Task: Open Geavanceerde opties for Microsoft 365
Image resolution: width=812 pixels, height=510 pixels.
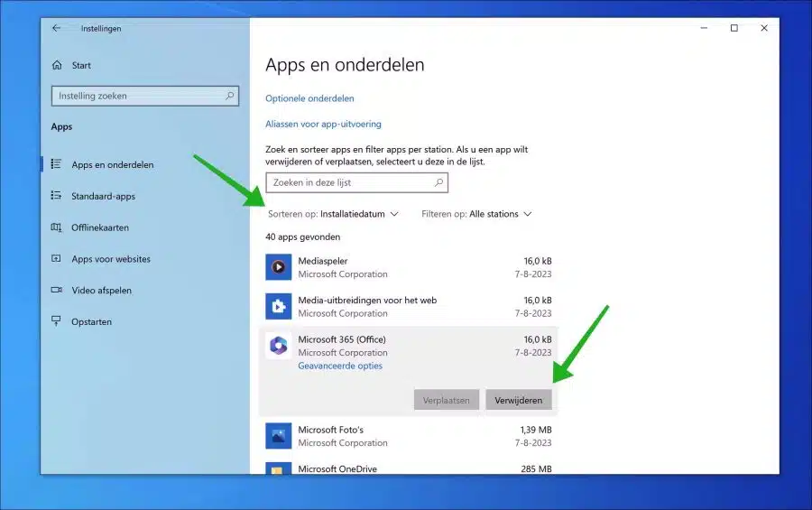Action: click(340, 366)
